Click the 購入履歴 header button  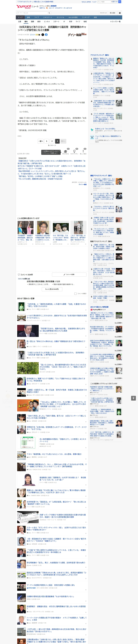click(x=112, y=13)
